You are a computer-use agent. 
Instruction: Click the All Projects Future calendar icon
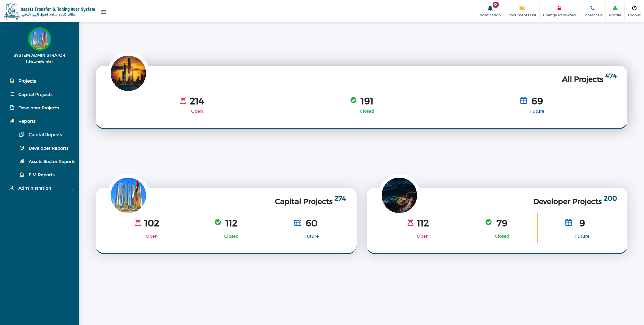click(524, 100)
